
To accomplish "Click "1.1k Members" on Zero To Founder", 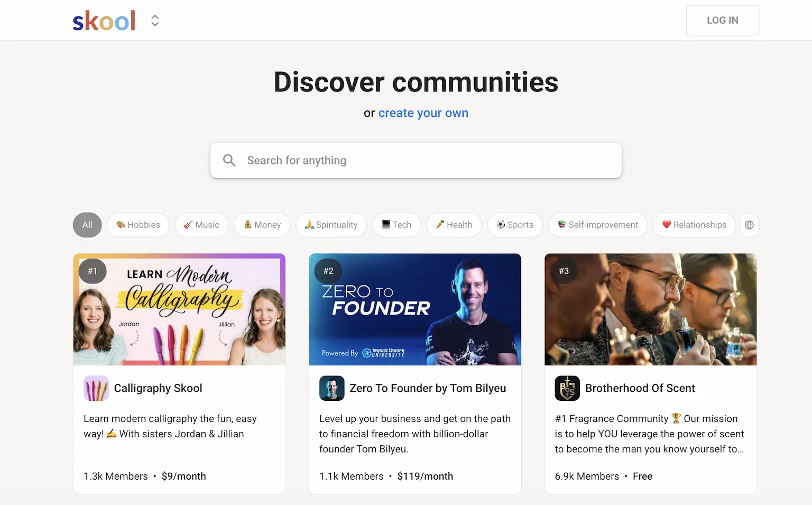I will click(352, 476).
